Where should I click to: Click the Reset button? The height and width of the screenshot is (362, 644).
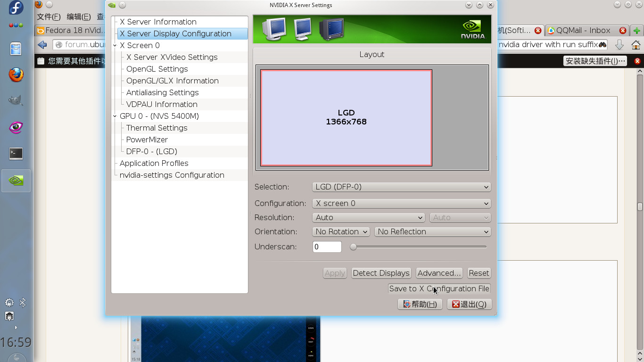(479, 273)
